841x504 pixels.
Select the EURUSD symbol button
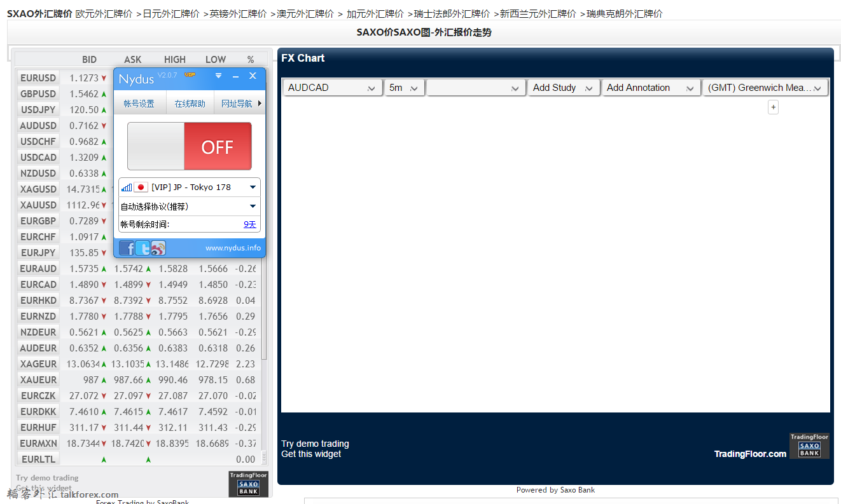pyautogui.click(x=38, y=78)
